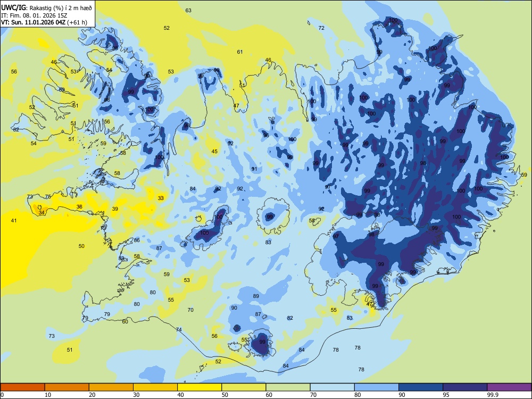Click the gold 30–40 legend swatch
The width and height of the screenshot is (532, 399).
coord(155,387)
